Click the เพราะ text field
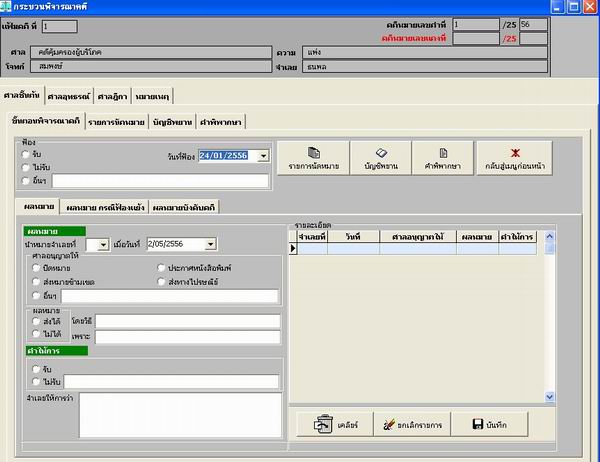Viewport: 600px width, 462px height. click(188, 337)
